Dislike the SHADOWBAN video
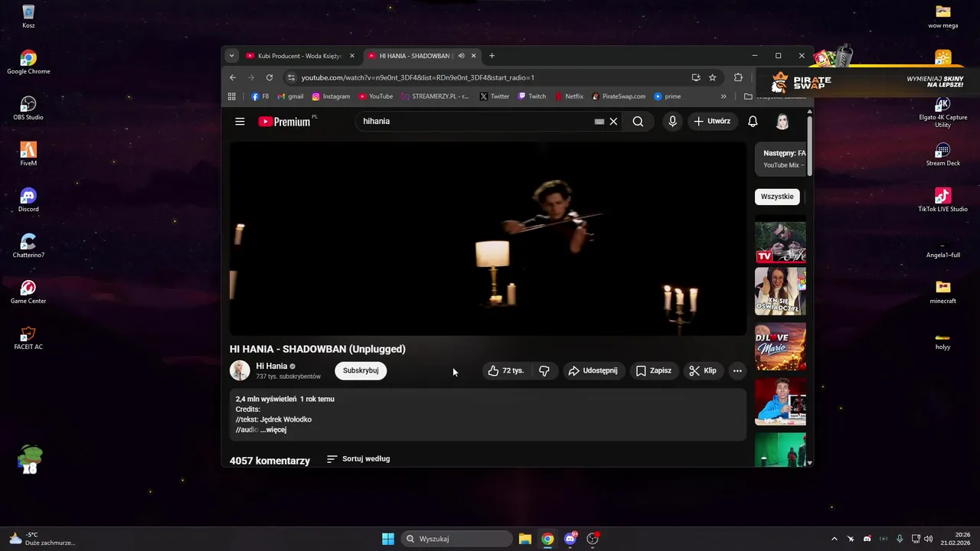Viewport: 980px width, 551px height. tap(544, 370)
